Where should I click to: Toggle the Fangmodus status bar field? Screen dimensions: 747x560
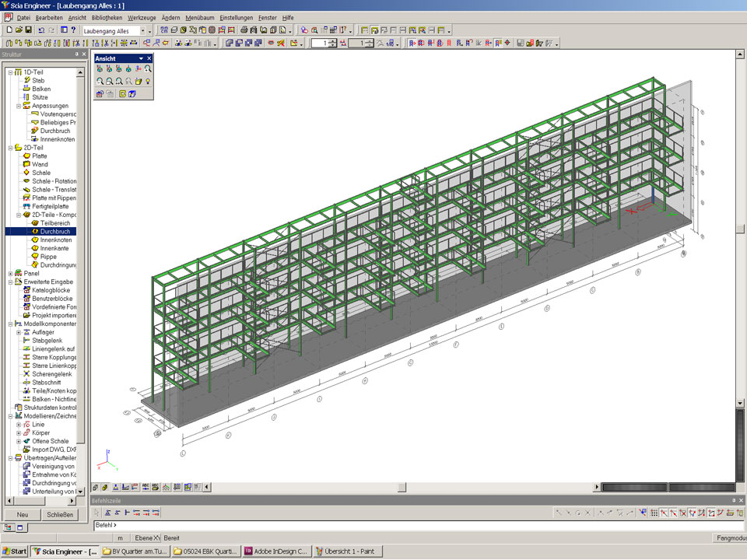(x=730, y=538)
